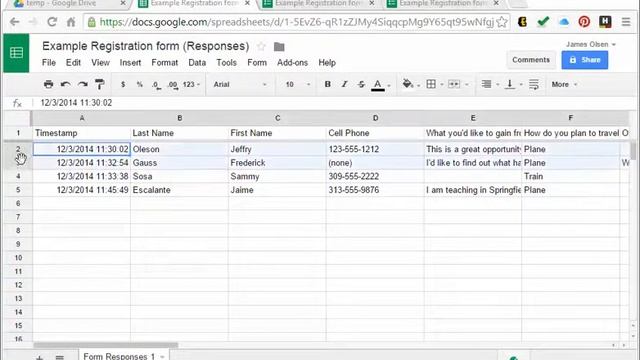
Task: Open the Edit menu
Action: click(x=73, y=63)
